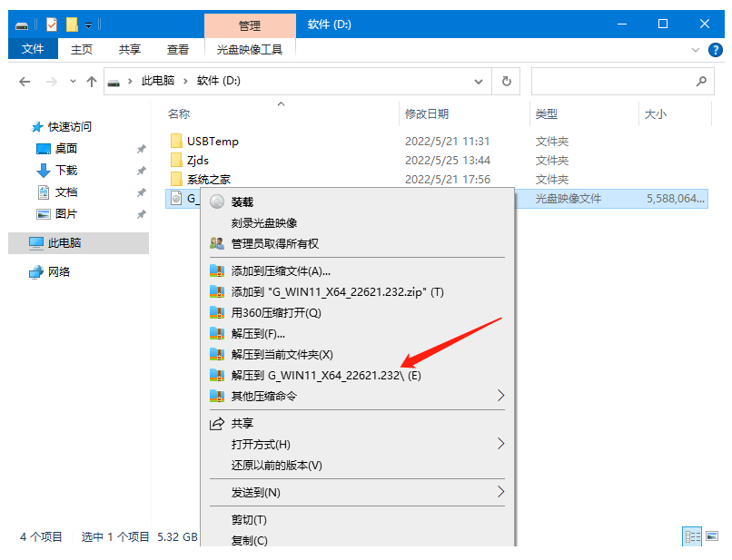The image size is (732, 560).
Task: Expand the address bar history dropdown
Action: (x=479, y=82)
